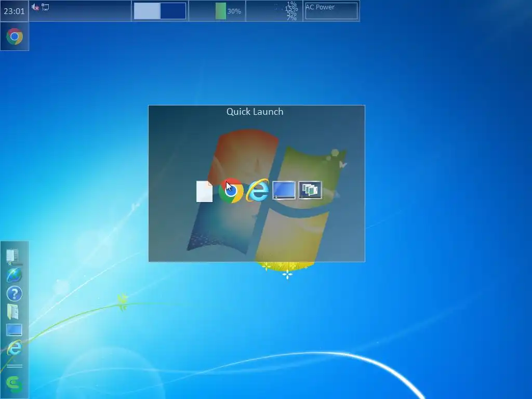
Task: Click the Switch Between Windows icon
Action: coord(310,190)
